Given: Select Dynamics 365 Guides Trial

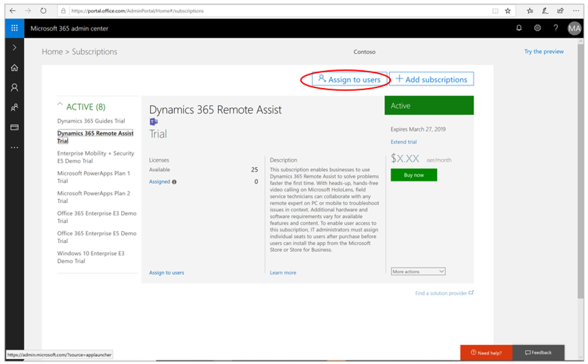Looking at the screenshot, I should (91, 121).
